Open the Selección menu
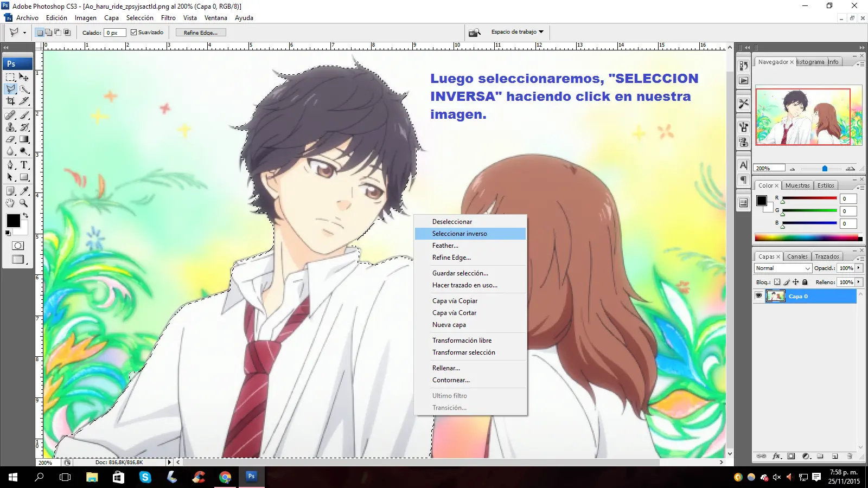Viewport: 868px width, 488px height. coord(140,18)
